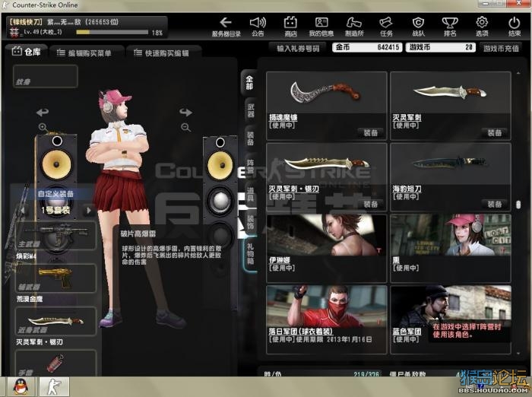
Task: Equip the 灭灵军刺 knife
Action: (x=494, y=133)
